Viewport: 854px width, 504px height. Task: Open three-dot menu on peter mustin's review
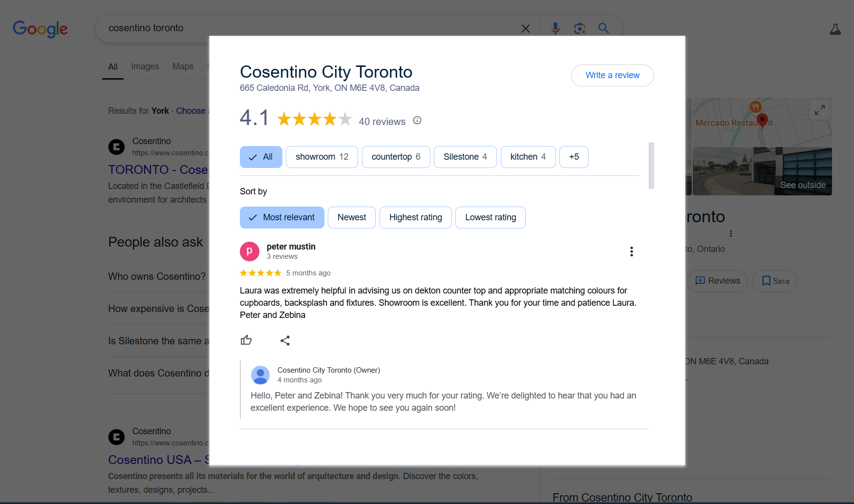pos(631,252)
